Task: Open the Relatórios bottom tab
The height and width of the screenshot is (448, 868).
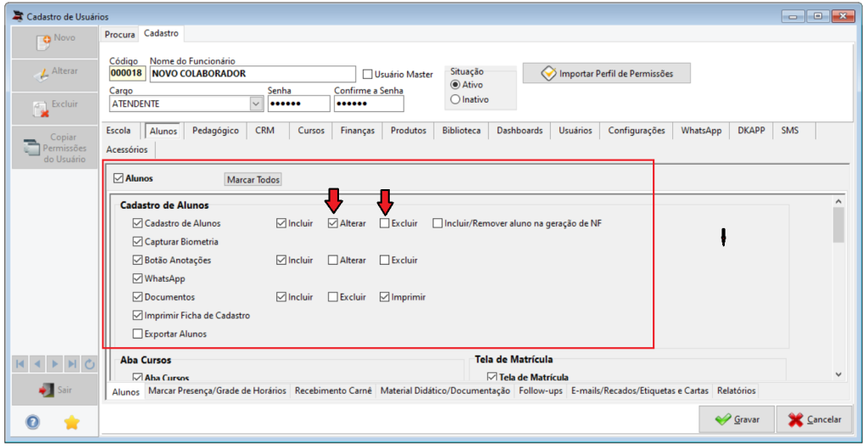Action: (x=737, y=391)
